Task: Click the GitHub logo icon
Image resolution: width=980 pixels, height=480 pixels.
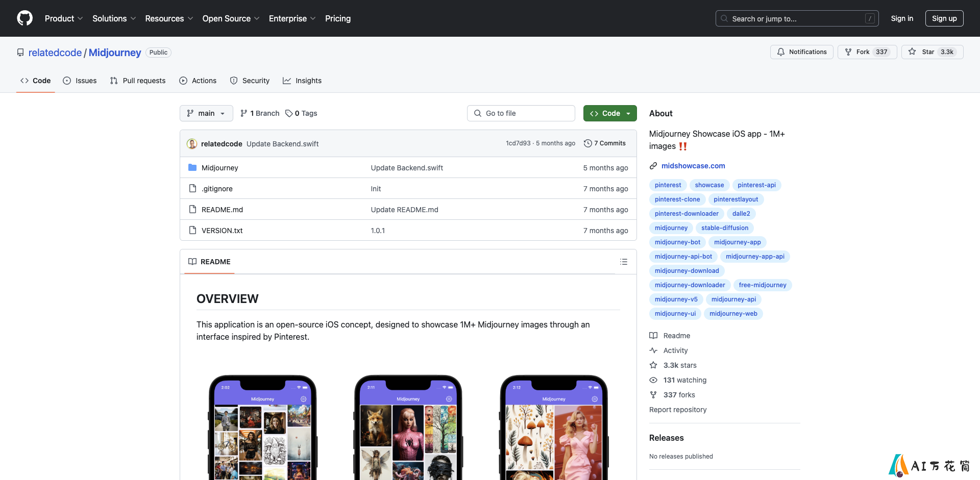Action: click(24, 18)
